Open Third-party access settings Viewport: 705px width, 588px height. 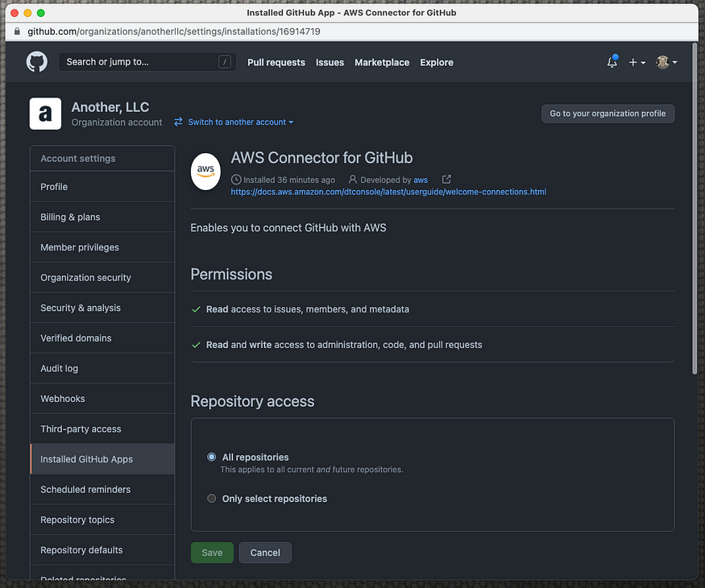click(102, 429)
